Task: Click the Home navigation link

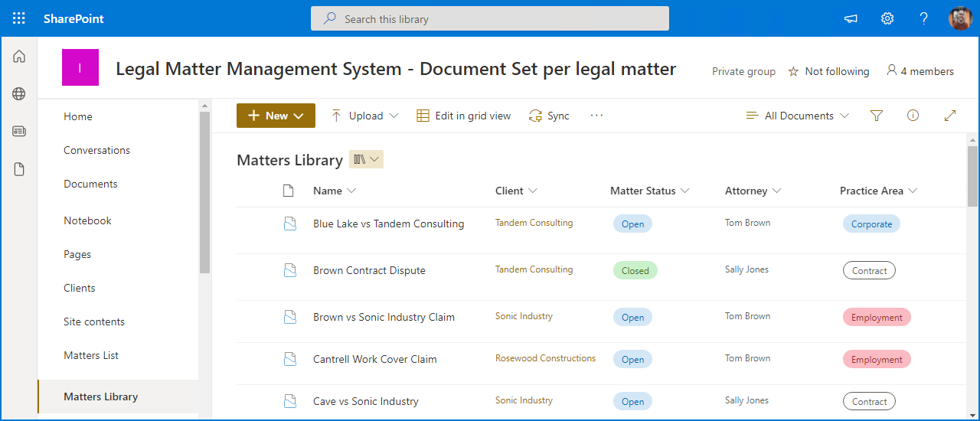Action: pyautogui.click(x=78, y=116)
